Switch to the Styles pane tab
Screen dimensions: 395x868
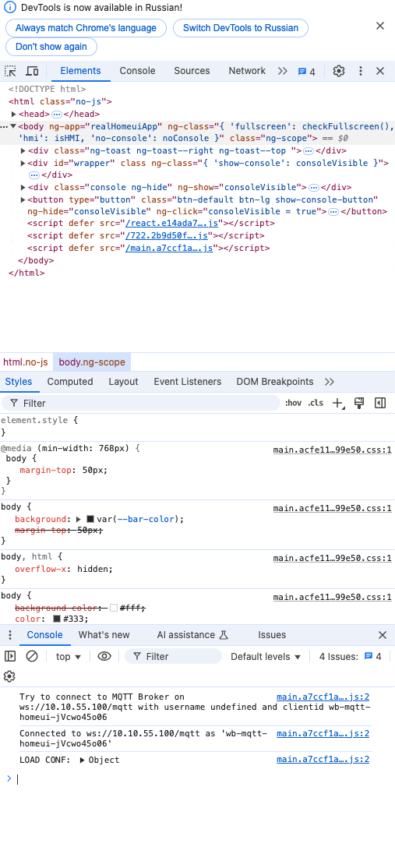19,382
